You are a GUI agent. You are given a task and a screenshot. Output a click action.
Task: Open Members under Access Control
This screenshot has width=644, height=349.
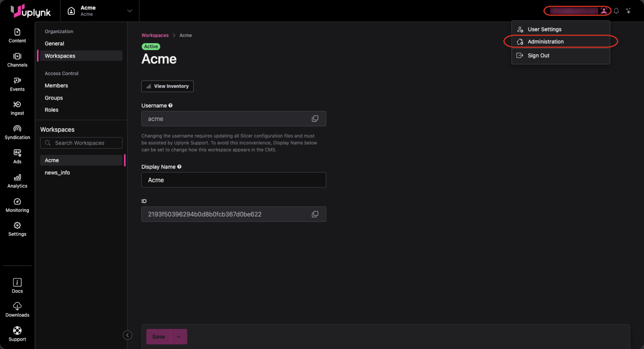click(x=56, y=86)
